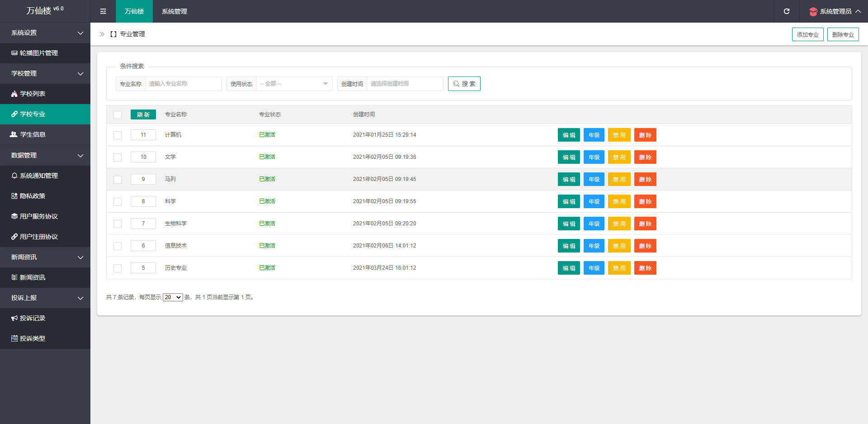Click 禁用 for the 马列 row

click(x=619, y=179)
